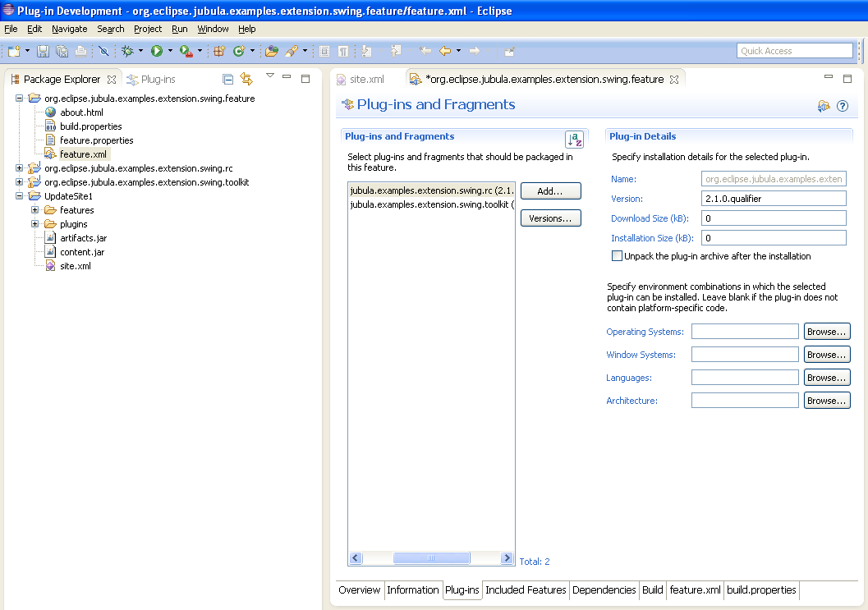This screenshot has height=610, width=868.
Task: Browse for Operating Systems
Action: [x=827, y=332]
